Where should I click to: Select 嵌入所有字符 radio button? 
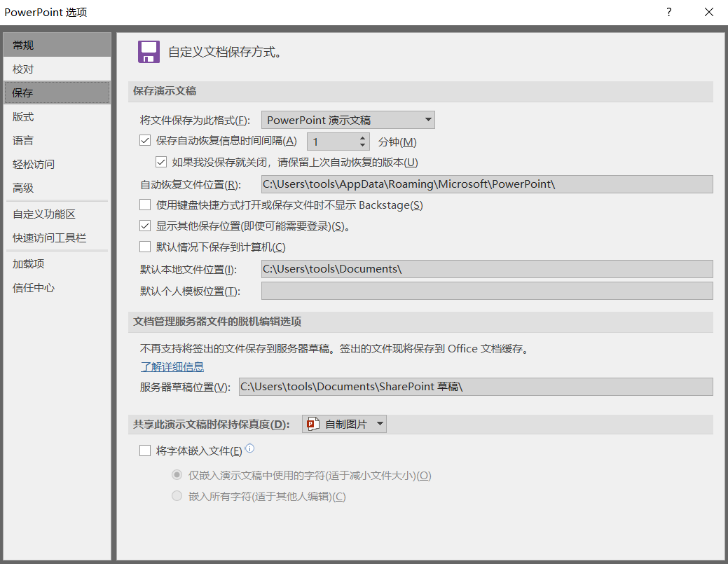tap(177, 496)
